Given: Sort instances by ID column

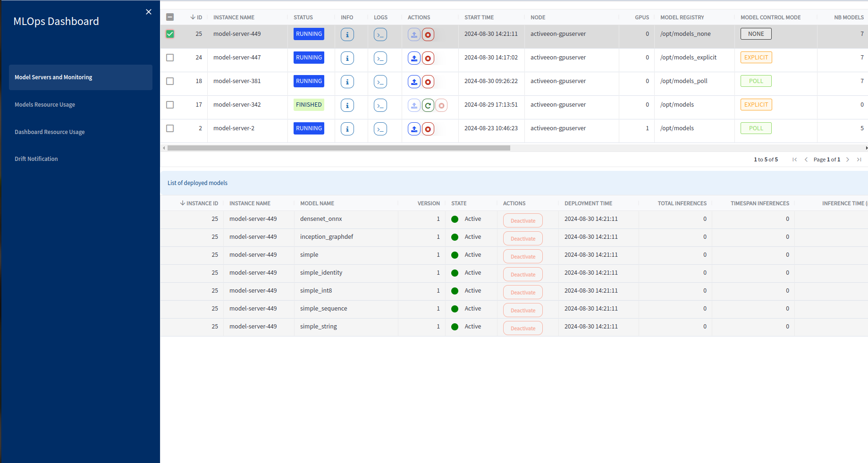Looking at the screenshot, I should [196, 17].
